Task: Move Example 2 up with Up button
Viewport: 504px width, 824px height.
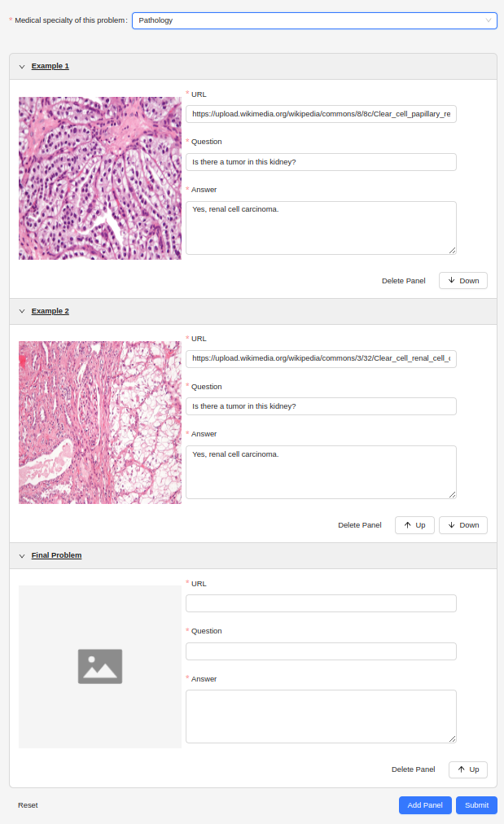Action: [414, 525]
